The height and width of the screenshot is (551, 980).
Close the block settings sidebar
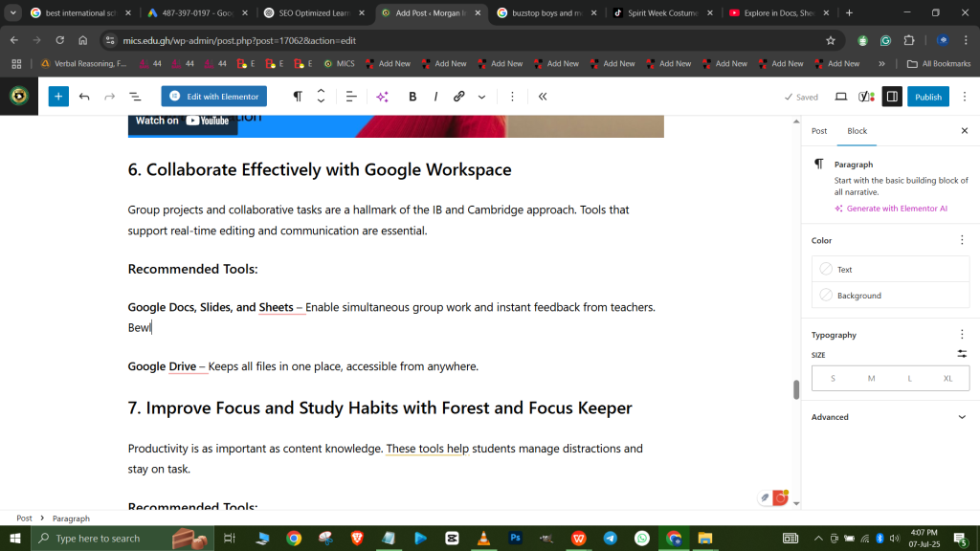965,130
